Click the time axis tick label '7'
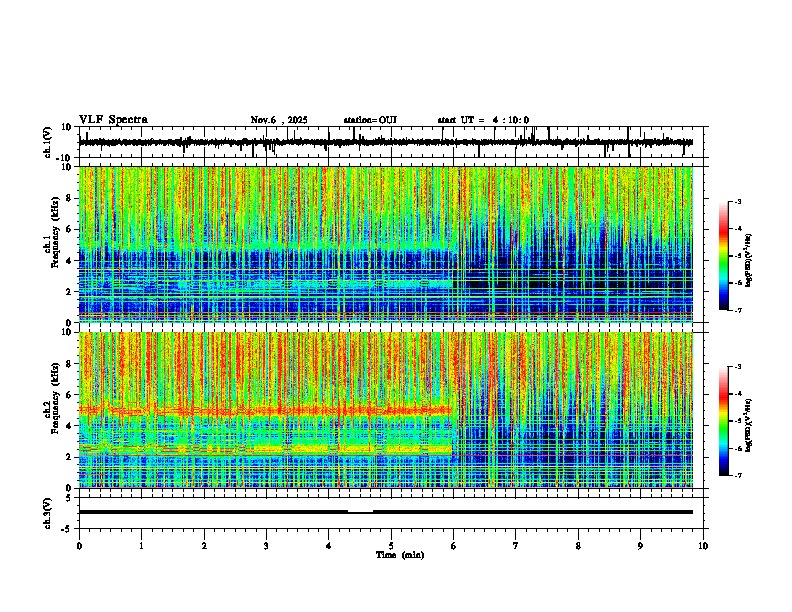Image resolution: width=792 pixels, height=612 pixels. (516, 546)
